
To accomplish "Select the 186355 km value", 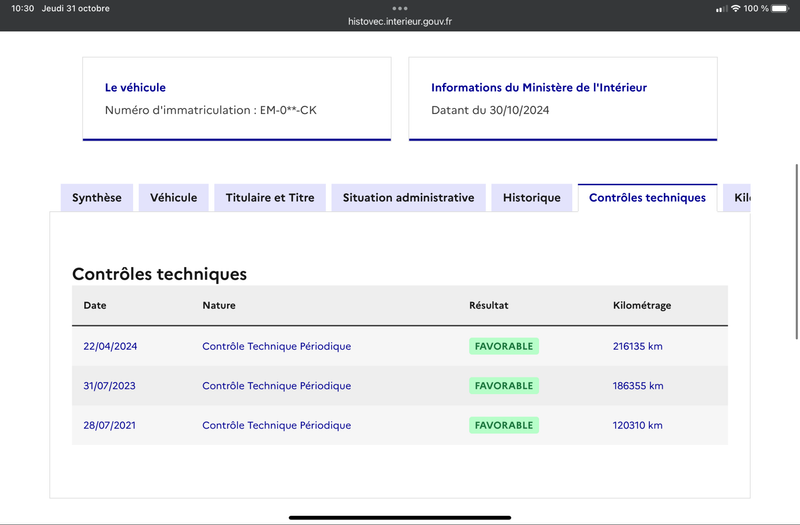I will click(638, 386).
